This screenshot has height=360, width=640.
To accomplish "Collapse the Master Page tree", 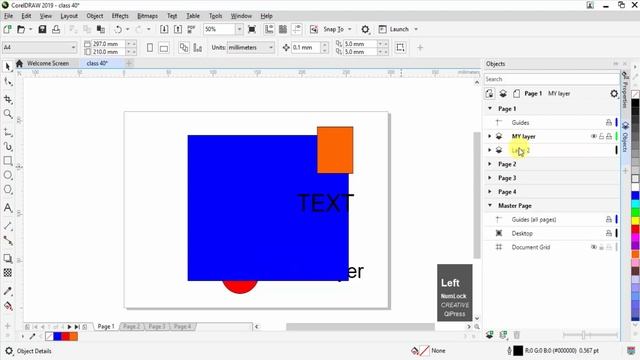I will [490, 206].
